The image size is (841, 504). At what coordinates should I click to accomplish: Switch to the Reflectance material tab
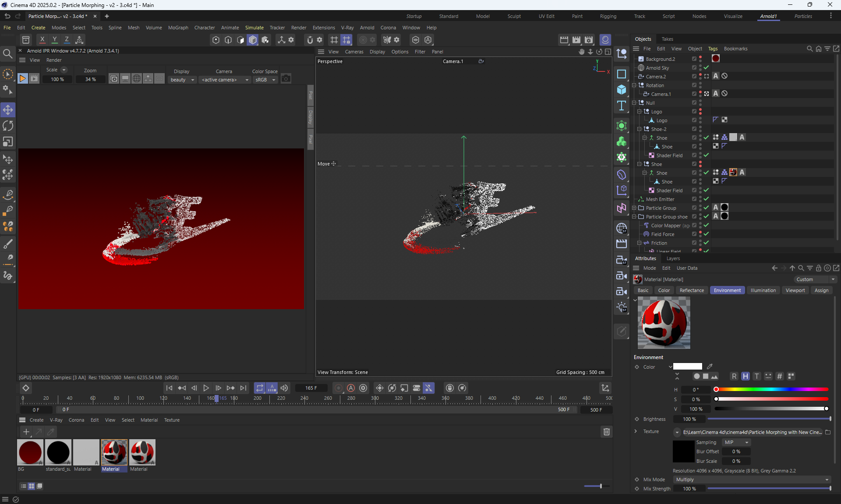point(692,290)
